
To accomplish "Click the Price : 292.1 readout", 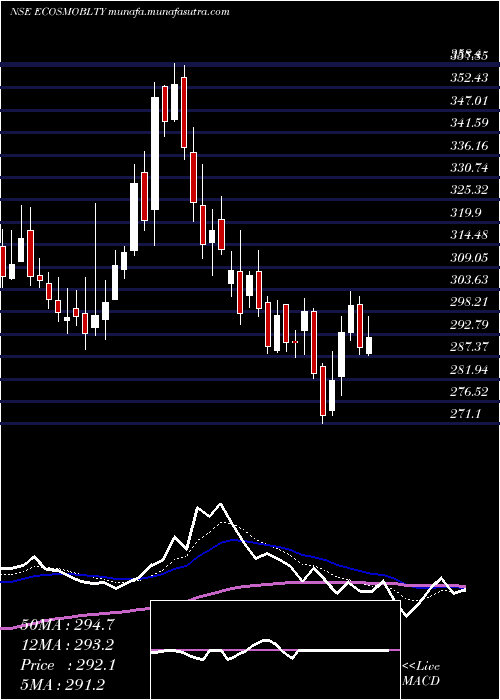I will (68, 665).
